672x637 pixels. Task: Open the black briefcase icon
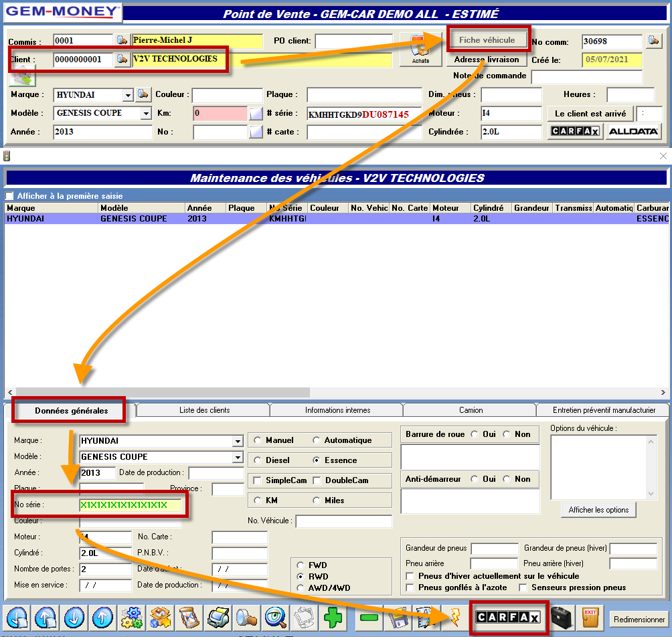(x=562, y=618)
